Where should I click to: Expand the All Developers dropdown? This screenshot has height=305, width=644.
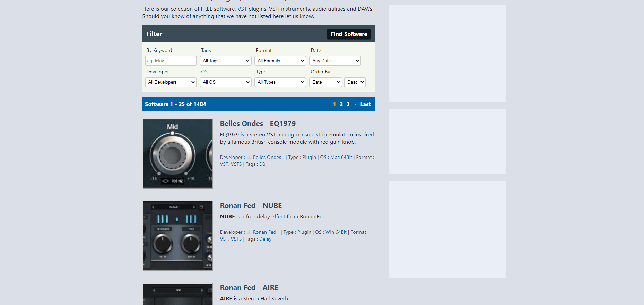click(171, 82)
